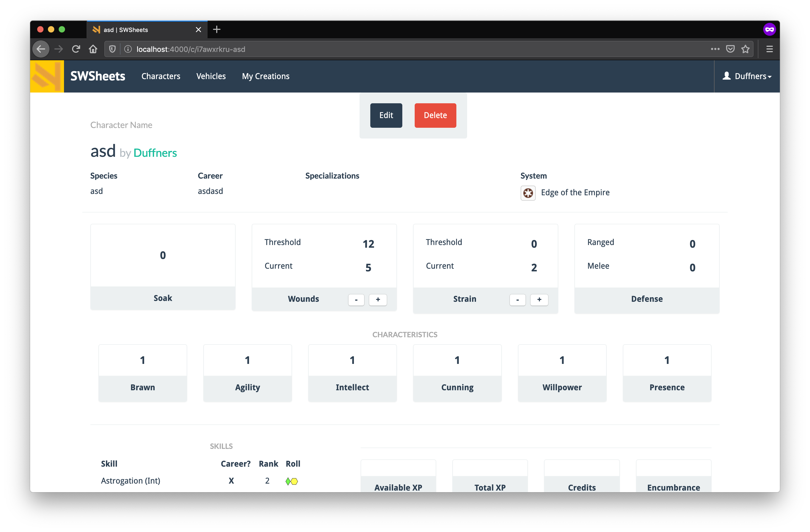Open the Duffners account dropdown
The image size is (810, 532).
pyautogui.click(x=751, y=76)
